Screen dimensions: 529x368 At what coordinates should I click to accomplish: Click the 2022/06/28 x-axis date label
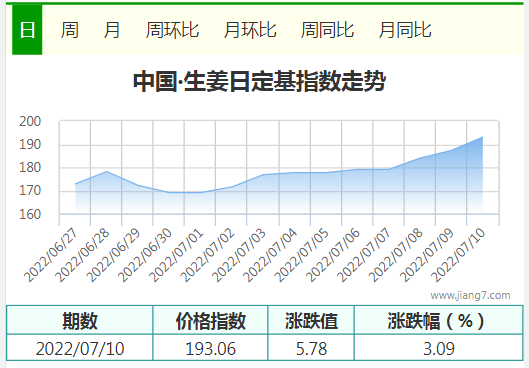(x=82, y=255)
